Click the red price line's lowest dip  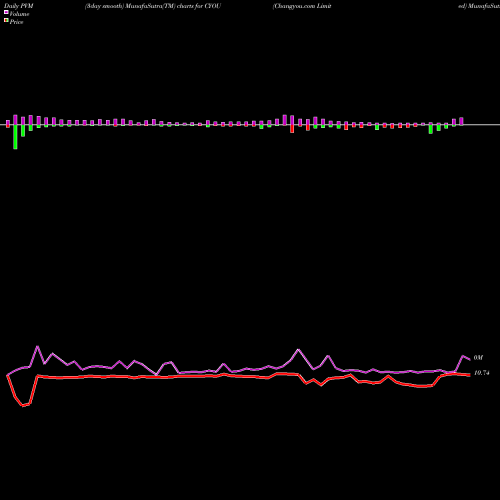(x=24, y=406)
